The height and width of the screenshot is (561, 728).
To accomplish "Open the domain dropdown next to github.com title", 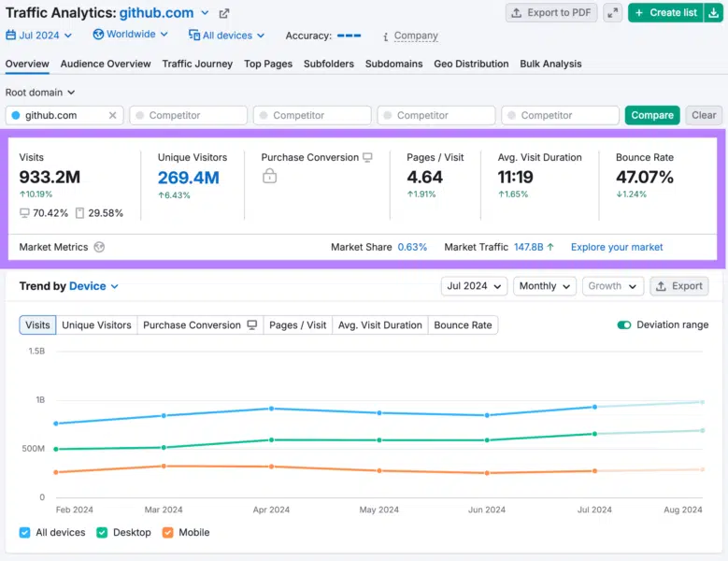I will (x=205, y=13).
